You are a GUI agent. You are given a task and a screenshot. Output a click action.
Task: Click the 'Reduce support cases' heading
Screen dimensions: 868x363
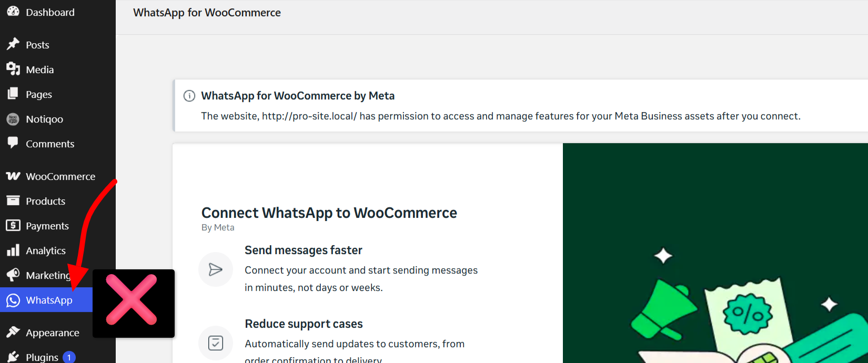(304, 324)
